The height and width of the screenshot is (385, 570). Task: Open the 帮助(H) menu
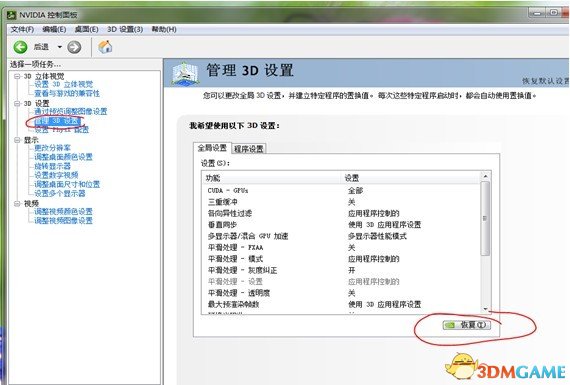(164, 29)
